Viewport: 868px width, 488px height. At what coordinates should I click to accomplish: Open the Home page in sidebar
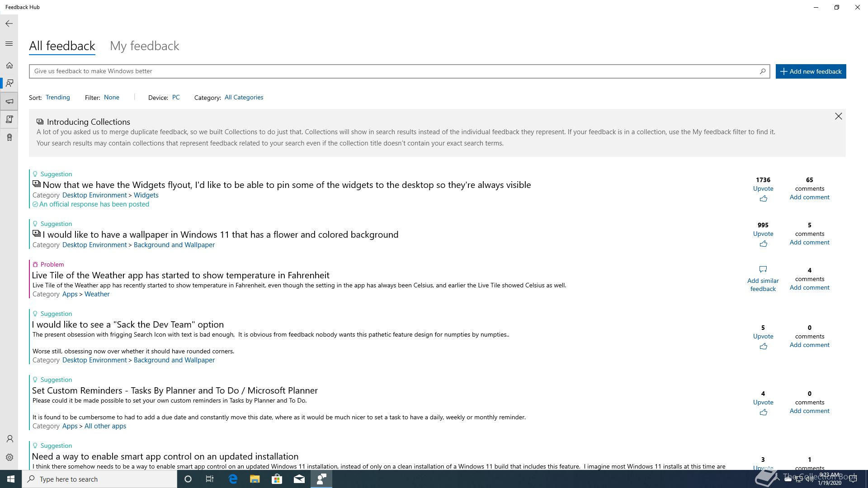[9, 66]
